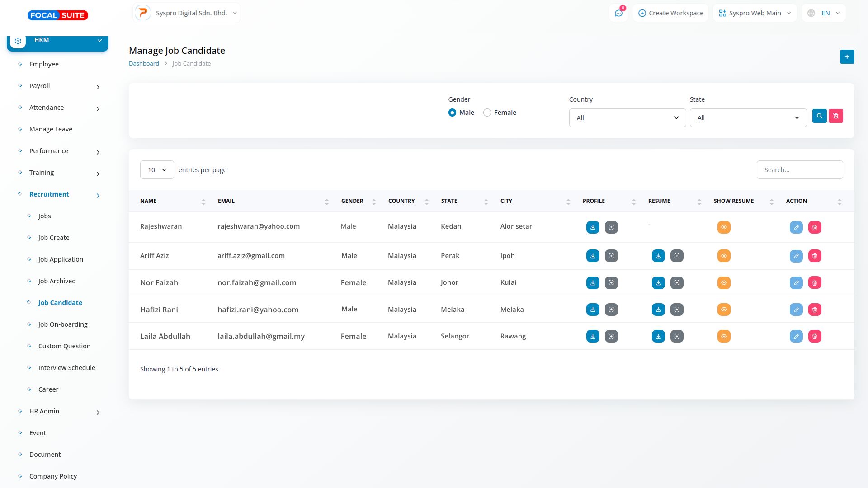Go to the Interview Schedule menu item
This screenshot has width=868, height=488.
[x=66, y=368]
